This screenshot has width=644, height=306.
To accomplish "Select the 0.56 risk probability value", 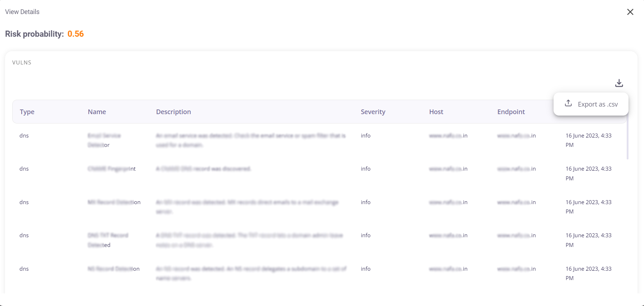I will point(76,34).
